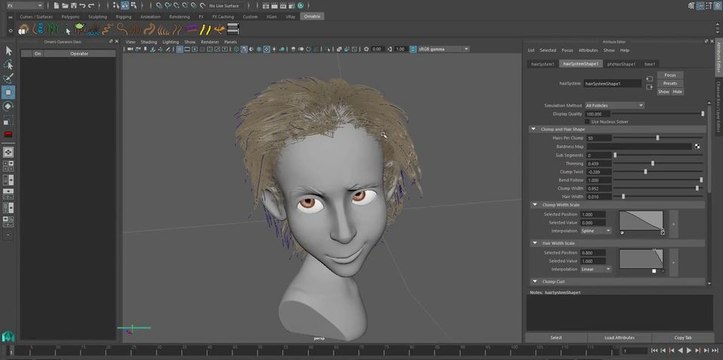The height and width of the screenshot is (360, 723).
Task: Select the Rotate tool in toolbox
Action: pos(8,106)
